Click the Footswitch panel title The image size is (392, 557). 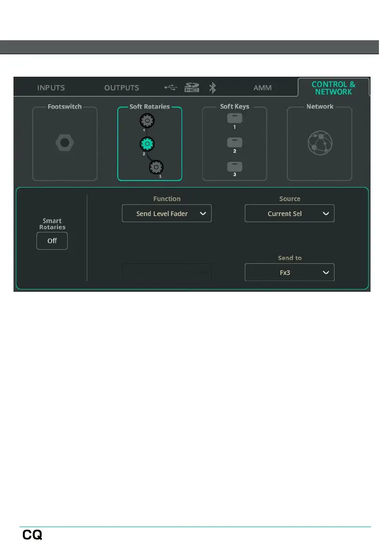pyautogui.click(x=64, y=107)
